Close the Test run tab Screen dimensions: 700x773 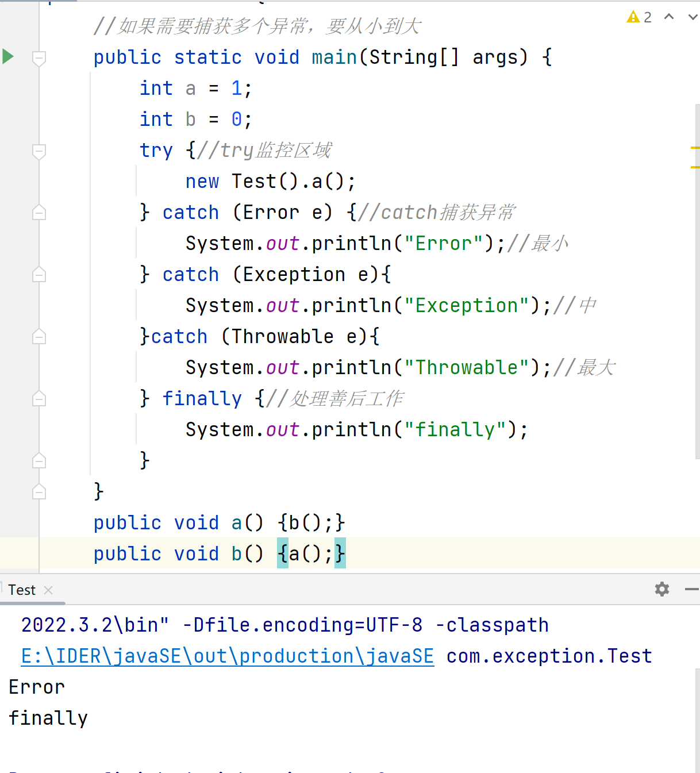(x=48, y=590)
